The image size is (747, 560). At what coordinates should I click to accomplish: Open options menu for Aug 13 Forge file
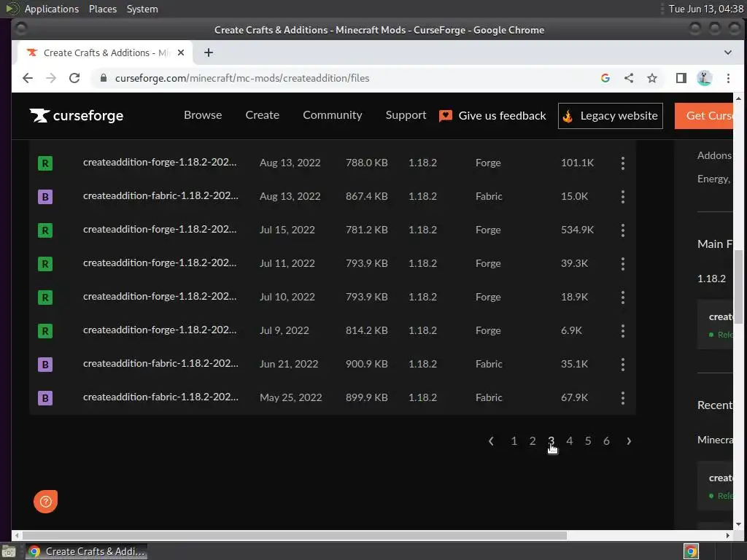[x=623, y=163]
